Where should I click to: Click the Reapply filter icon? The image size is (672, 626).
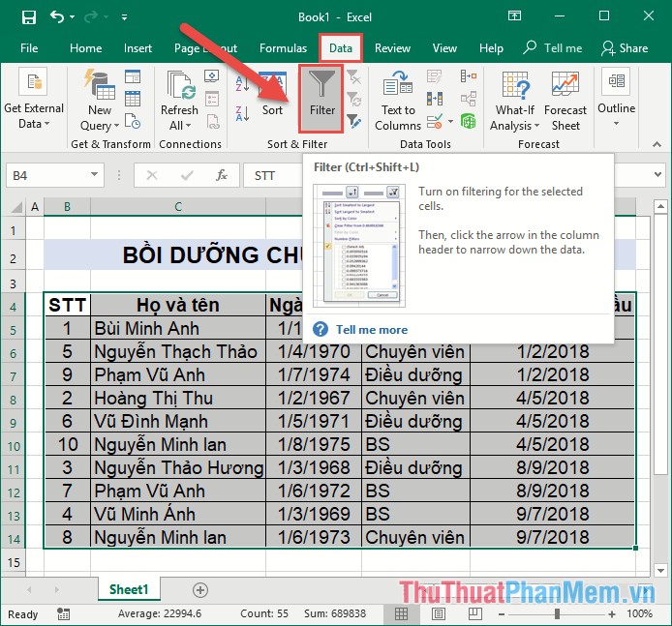[x=353, y=99]
